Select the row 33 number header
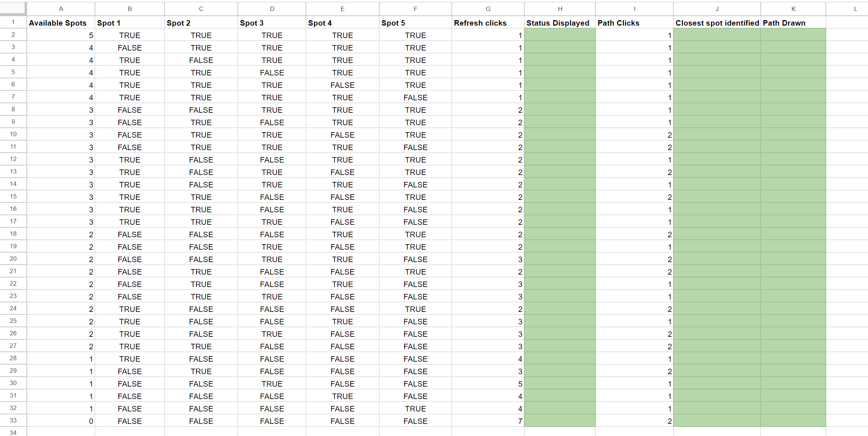This screenshot has width=868, height=436. pos(13,420)
